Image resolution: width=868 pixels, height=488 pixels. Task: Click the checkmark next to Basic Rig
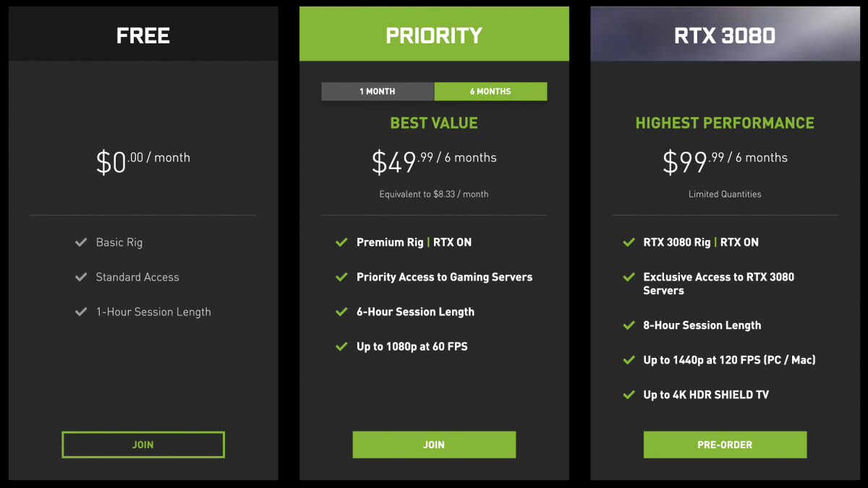(x=81, y=242)
